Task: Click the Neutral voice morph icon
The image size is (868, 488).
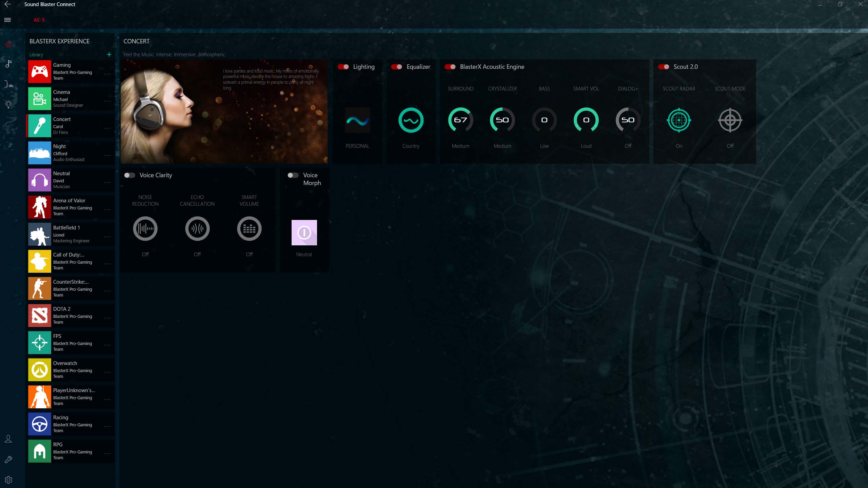Action: coord(304,233)
